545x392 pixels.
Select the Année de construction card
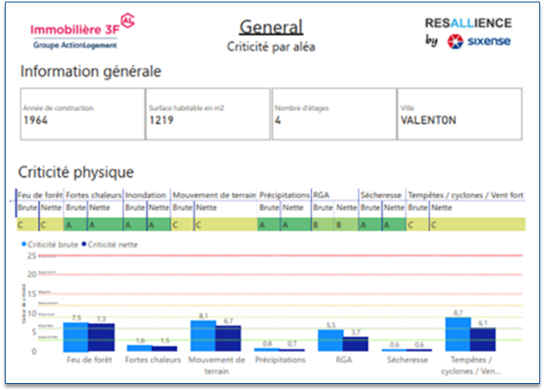click(x=81, y=115)
